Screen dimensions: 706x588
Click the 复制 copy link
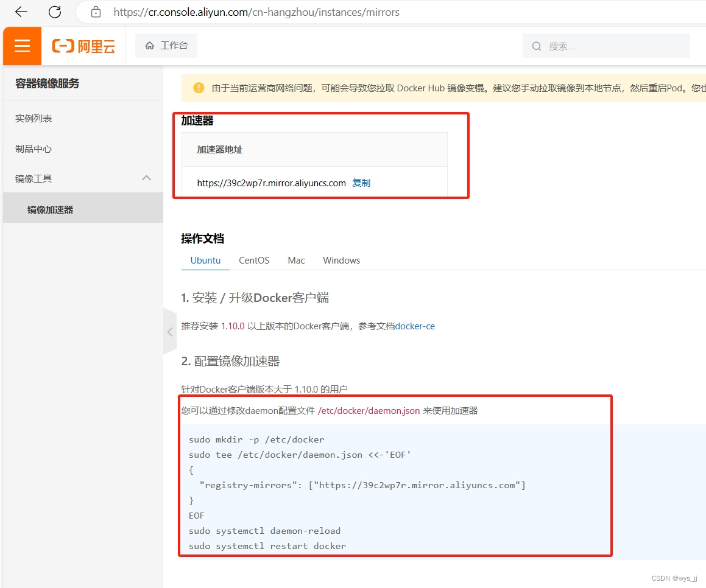[x=361, y=183]
